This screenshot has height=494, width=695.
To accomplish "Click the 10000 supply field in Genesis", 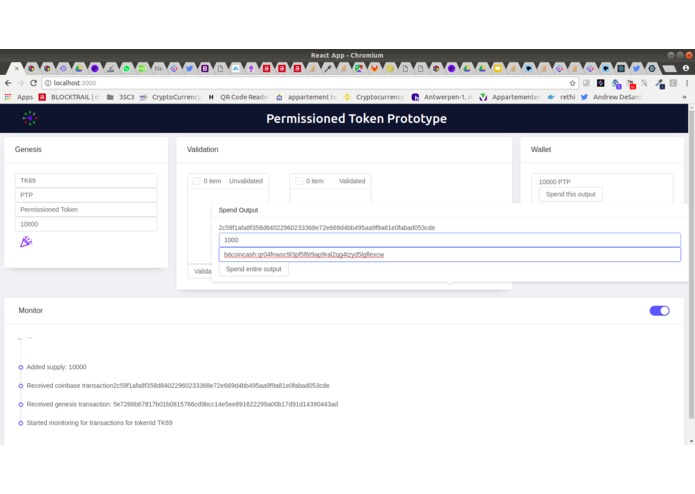I will [x=86, y=224].
